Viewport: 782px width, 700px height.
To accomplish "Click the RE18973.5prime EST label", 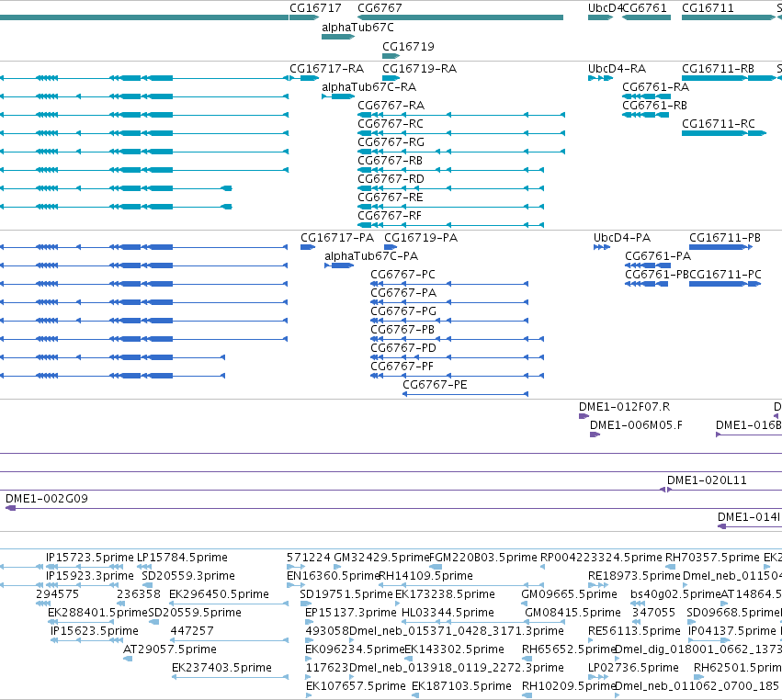I will [634, 575].
